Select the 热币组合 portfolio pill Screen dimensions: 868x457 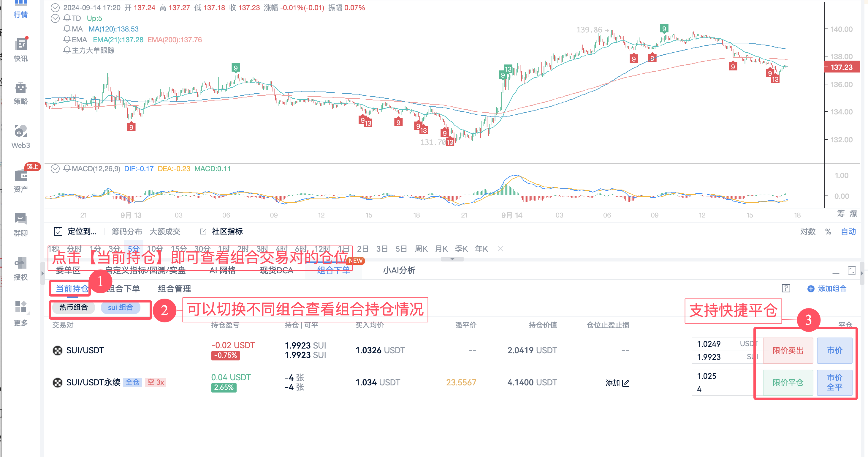coord(73,307)
